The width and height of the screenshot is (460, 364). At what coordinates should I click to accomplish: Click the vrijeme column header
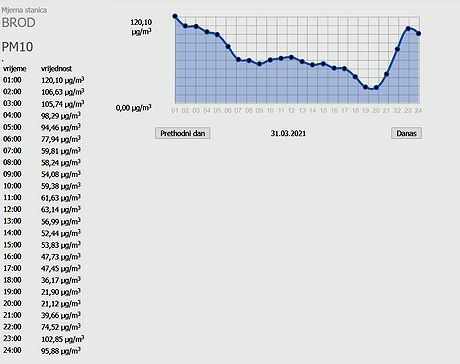pyautogui.click(x=14, y=69)
